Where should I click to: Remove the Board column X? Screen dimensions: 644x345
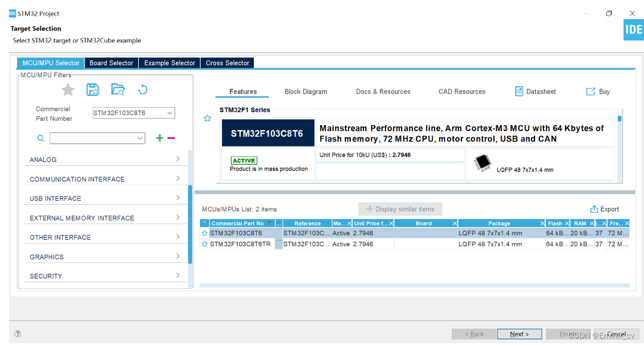455,223
